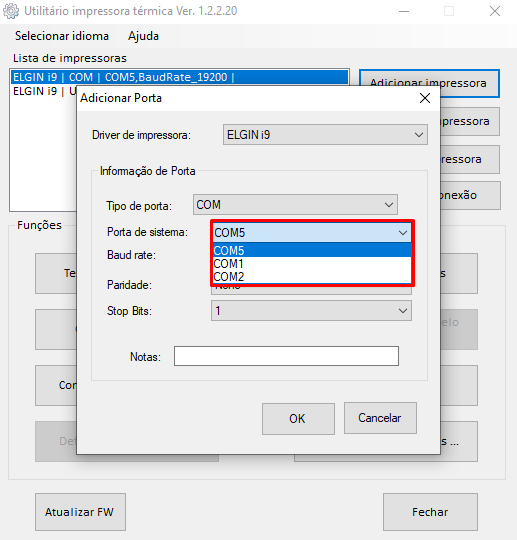The height and width of the screenshot is (540, 517).
Task: Select the ELGIN i9 COM5 printer entry
Action: (179, 77)
